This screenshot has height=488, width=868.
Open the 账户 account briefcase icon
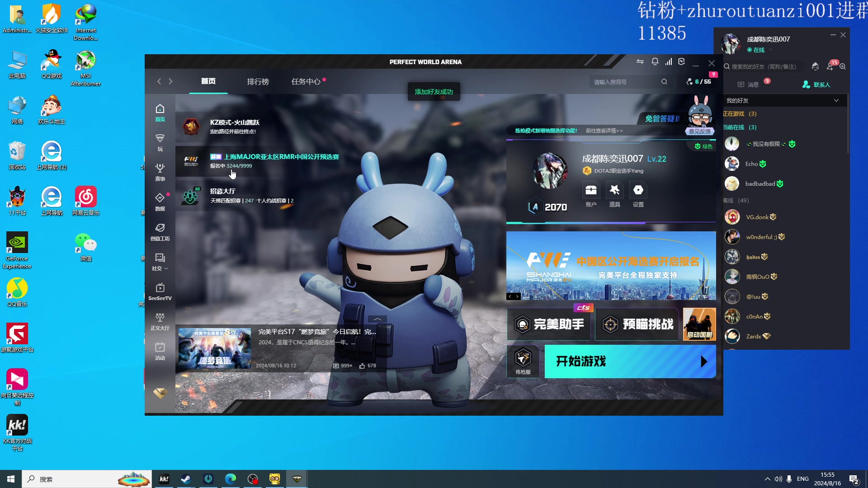pos(591,190)
